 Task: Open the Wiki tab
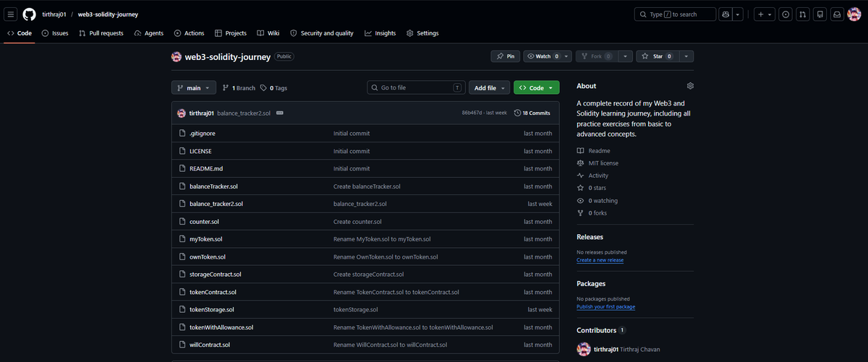[268, 33]
